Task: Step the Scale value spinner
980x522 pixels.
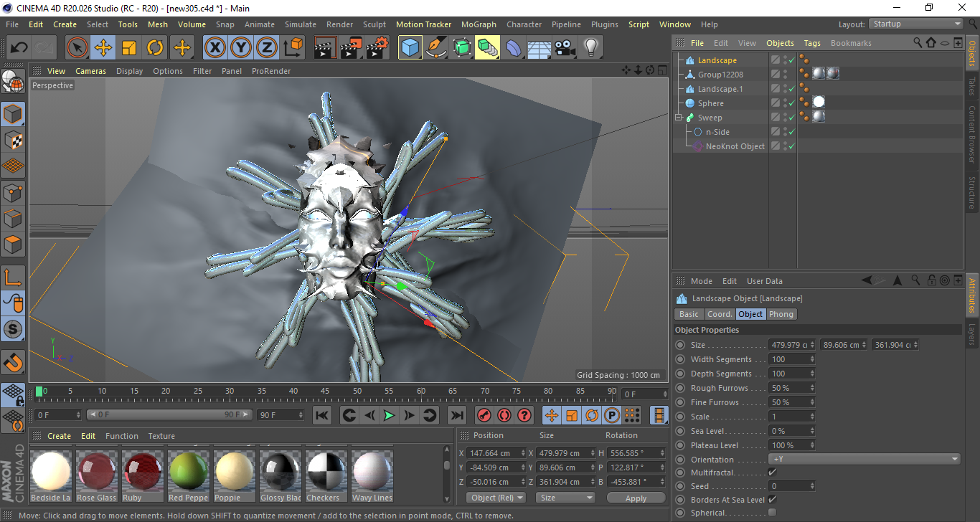Action: 812,417
